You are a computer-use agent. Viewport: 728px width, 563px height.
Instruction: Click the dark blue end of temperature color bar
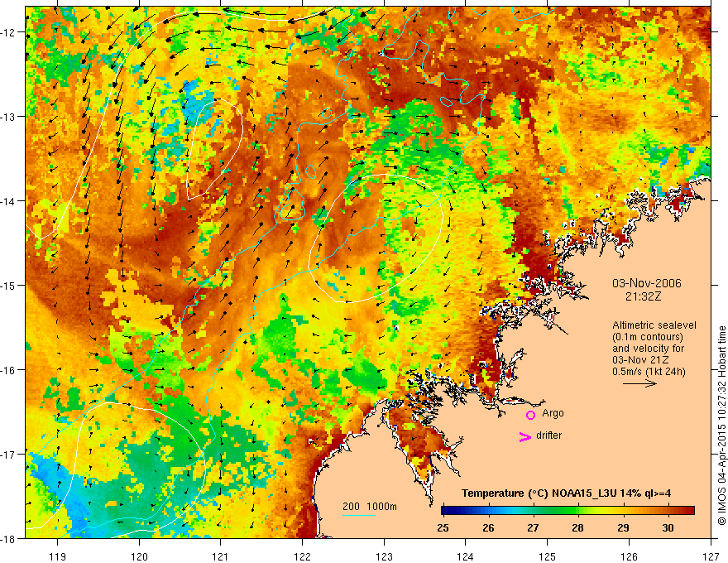coord(447,511)
